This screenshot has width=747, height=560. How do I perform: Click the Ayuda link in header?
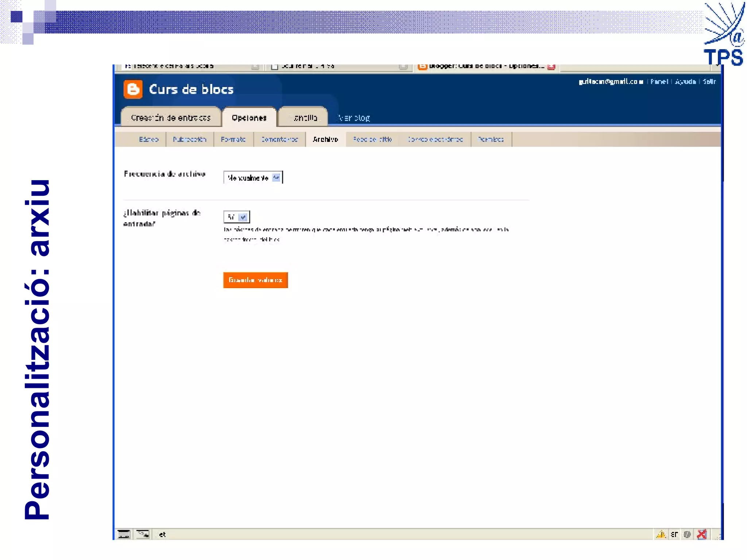coord(685,82)
